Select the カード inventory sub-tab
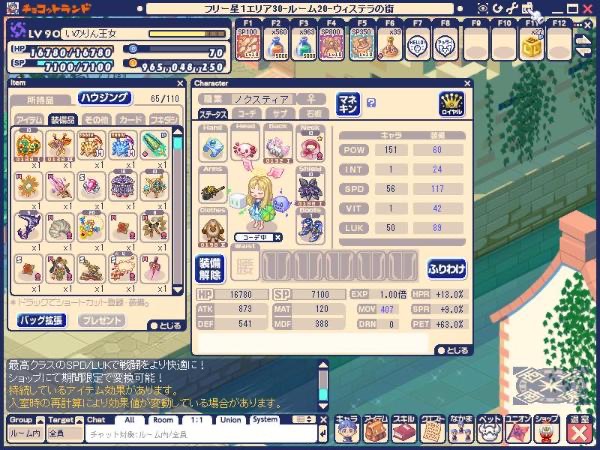 coord(131,120)
